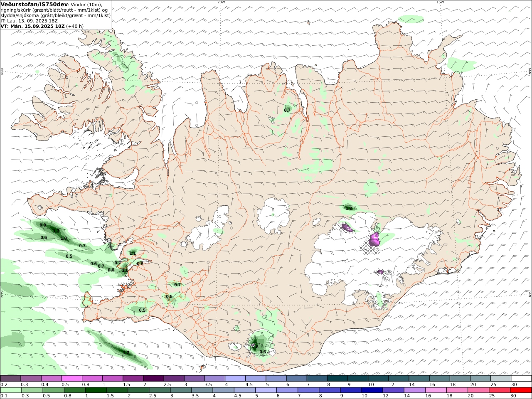Click the valid time VT: Mán. 15.09.2025 10Z
Screen dimensions: 532x399
33,26
